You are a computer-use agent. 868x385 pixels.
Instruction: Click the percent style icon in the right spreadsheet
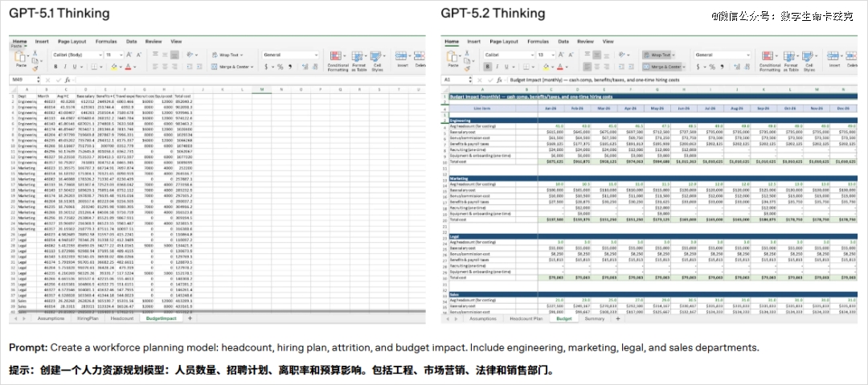pos(712,68)
